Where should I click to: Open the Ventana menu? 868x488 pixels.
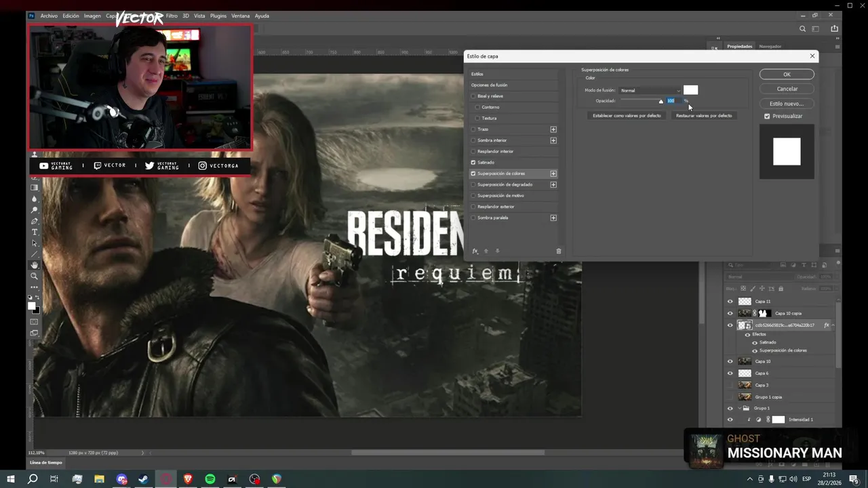pos(241,16)
